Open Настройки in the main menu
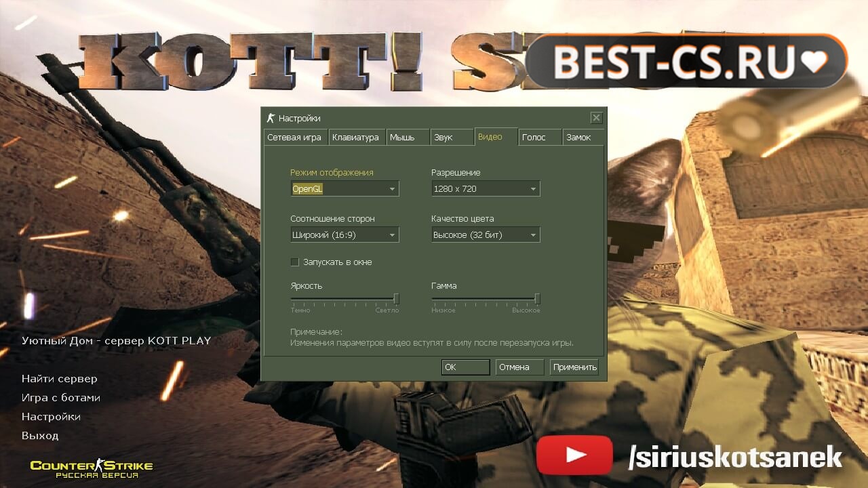This screenshot has width=868, height=488. click(51, 417)
